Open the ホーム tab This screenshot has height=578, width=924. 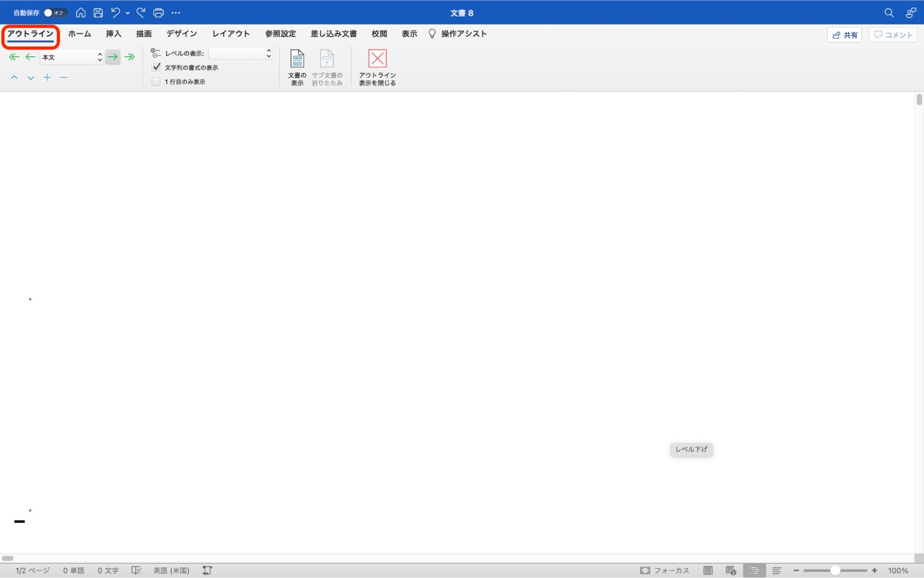pyautogui.click(x=80, y=34)
